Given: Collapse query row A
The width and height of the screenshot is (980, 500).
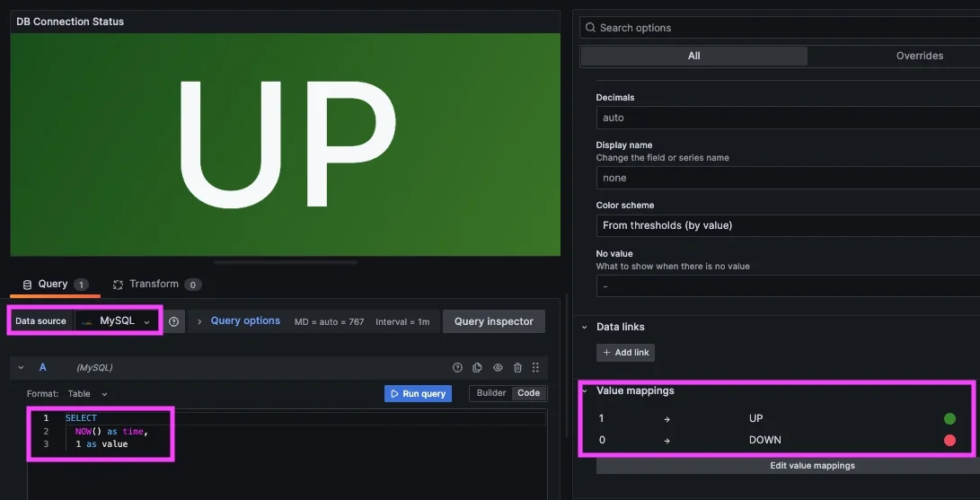Looking at the screenshot, I should click(21, 368).
